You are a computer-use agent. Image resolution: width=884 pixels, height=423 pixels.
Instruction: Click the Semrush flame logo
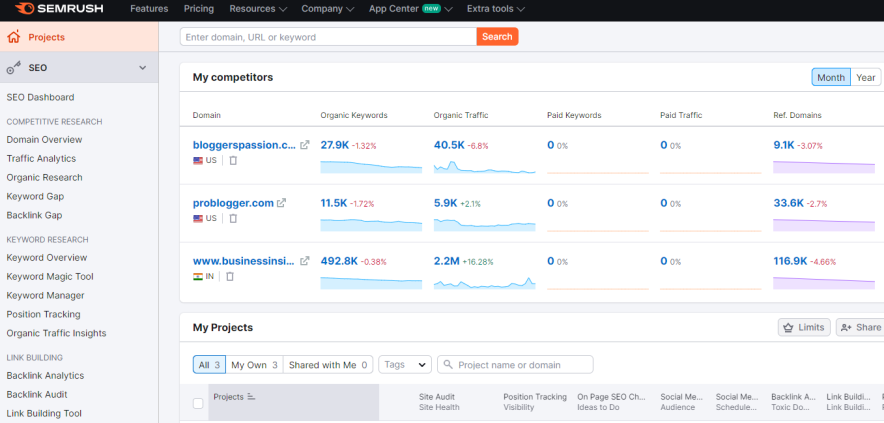25,8
